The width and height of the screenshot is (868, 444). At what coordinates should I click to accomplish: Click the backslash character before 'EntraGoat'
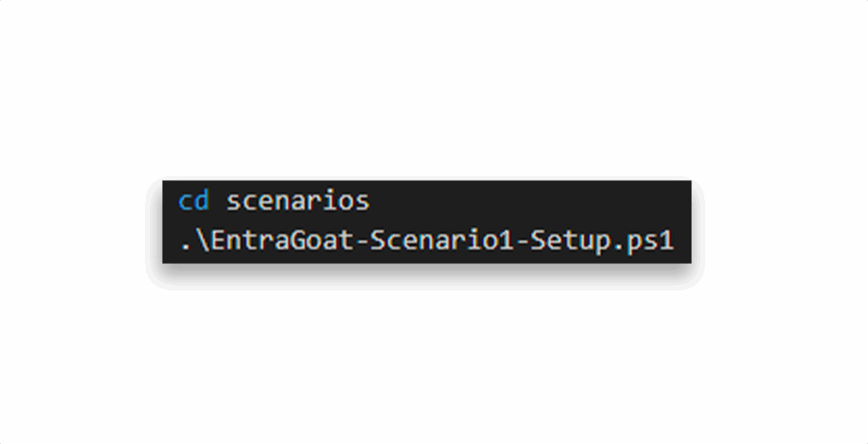203,241
